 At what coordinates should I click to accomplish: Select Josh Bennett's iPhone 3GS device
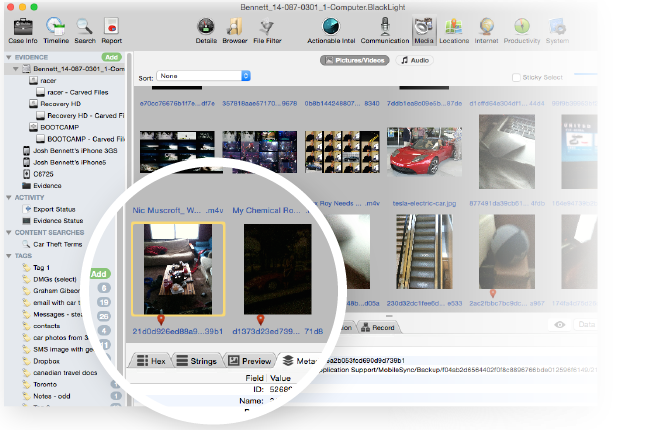click(x=75, y=151)
